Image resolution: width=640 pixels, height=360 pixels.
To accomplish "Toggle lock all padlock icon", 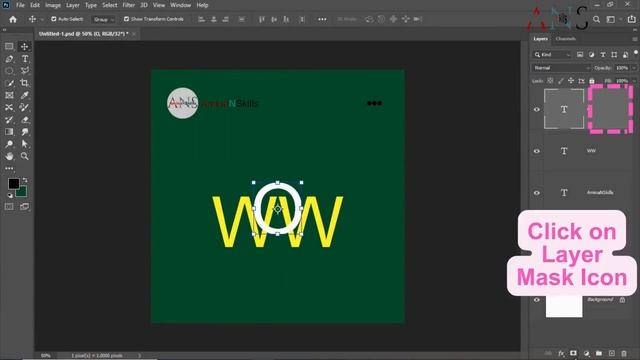I will point(592,81).
